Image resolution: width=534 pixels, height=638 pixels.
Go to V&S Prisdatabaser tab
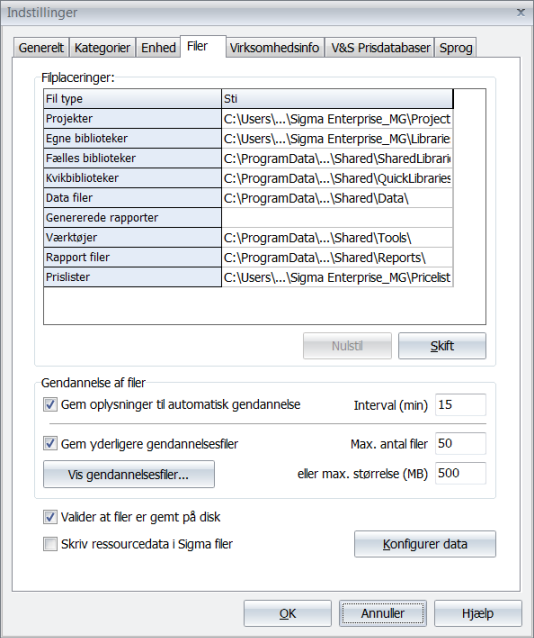coord(380,48)
